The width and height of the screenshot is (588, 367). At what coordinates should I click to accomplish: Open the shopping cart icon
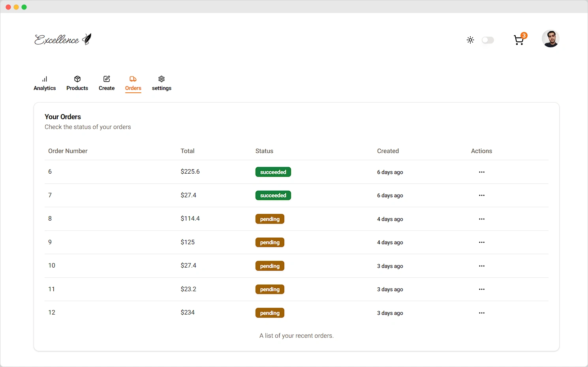click(519, 40)
